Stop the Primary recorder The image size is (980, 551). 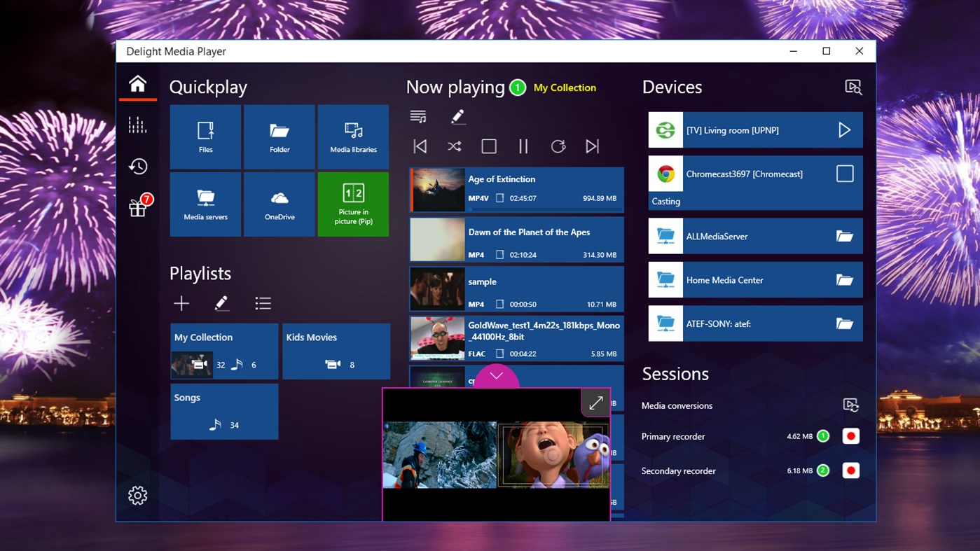(850, 435)
